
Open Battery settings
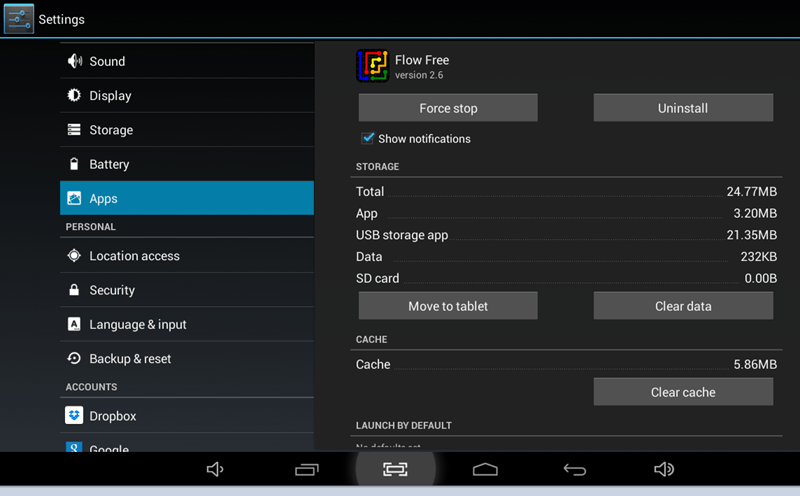(x=187, y=164)
